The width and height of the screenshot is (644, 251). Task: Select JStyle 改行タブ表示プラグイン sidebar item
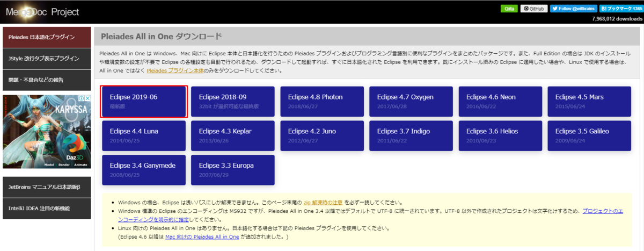point(47,59)
